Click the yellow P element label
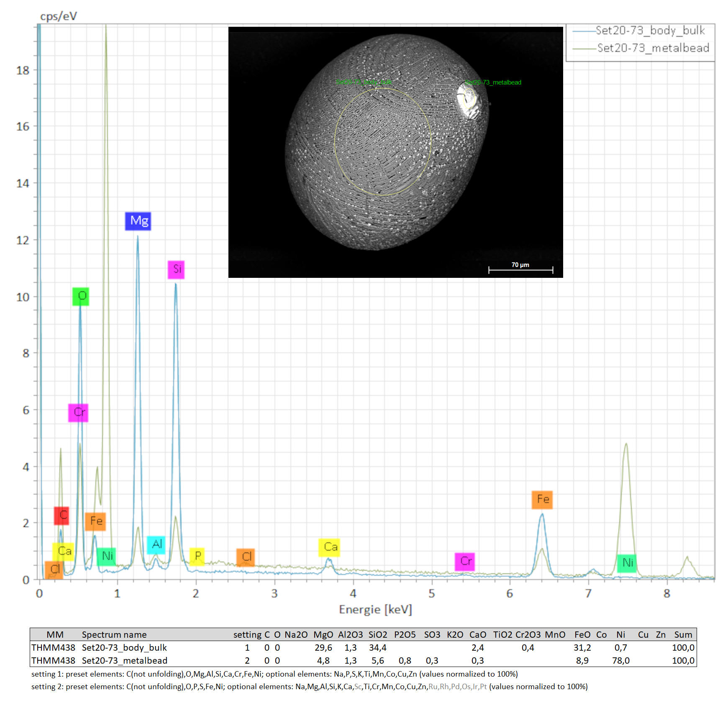Image resolution: width=728 pixels, height=708 pixels. click(x=197, y=556)
